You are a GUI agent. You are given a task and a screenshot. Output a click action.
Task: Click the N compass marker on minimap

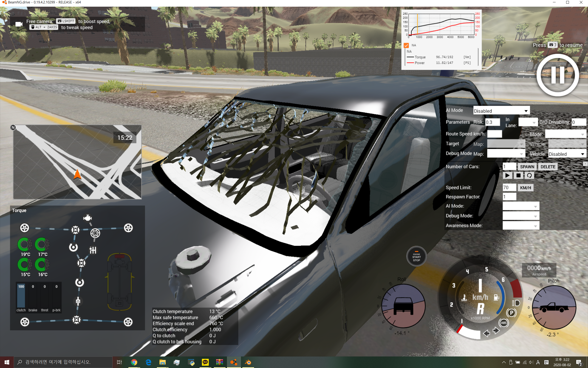pos(13,127)
